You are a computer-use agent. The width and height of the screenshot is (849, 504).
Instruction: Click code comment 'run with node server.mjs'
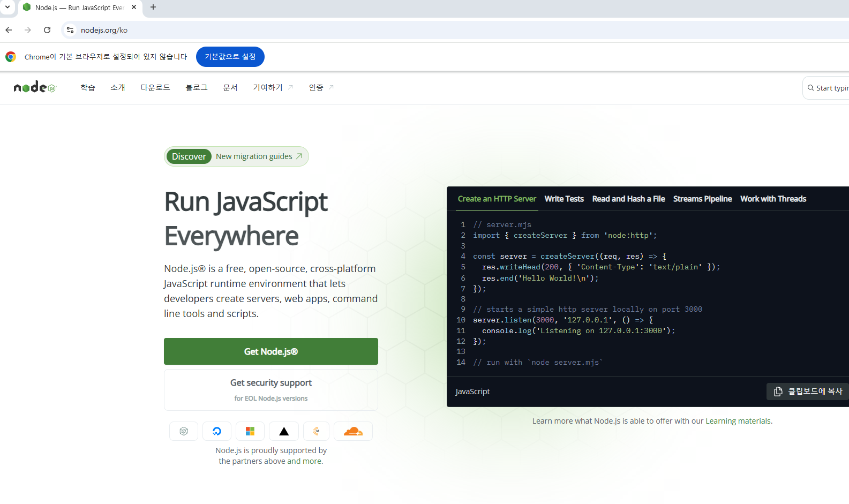point(538,362)
